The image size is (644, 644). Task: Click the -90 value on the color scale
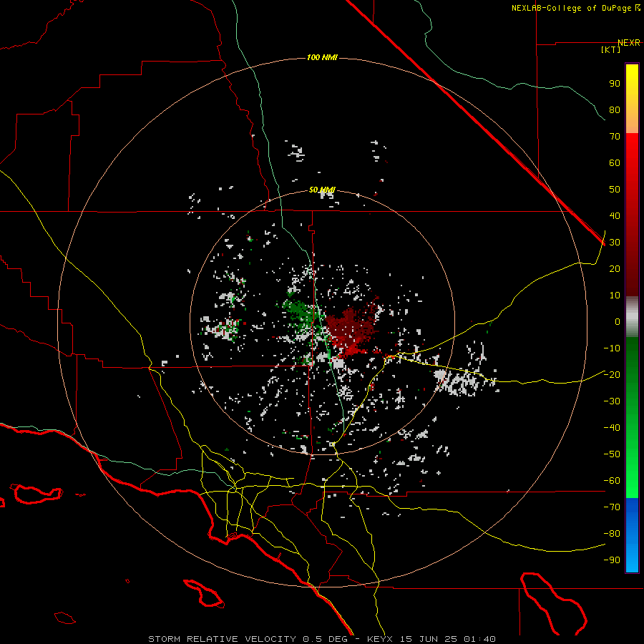[x=612, y=560]
